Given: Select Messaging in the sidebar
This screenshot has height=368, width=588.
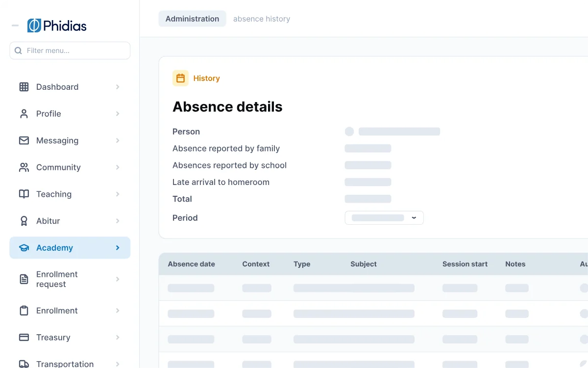Looking at the screenshot, I should point(70,140).
